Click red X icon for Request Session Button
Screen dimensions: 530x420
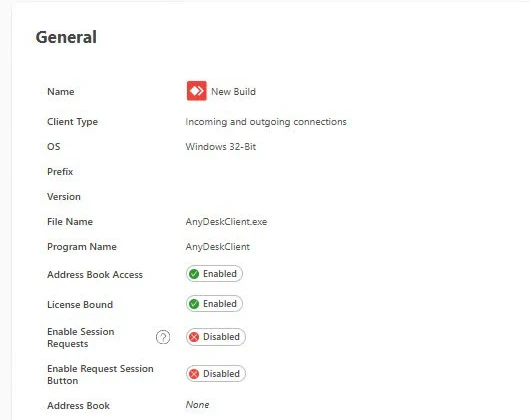[x=194, y=374]
